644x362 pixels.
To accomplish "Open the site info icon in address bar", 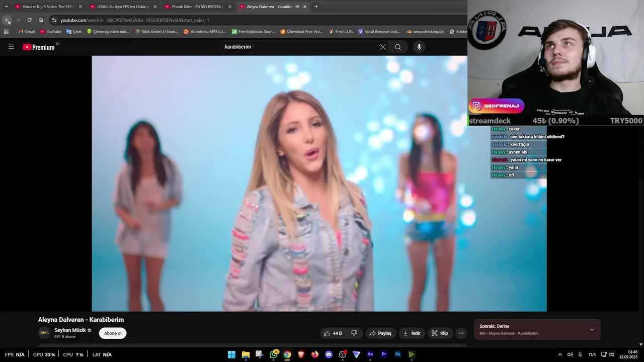I will 54,20.
